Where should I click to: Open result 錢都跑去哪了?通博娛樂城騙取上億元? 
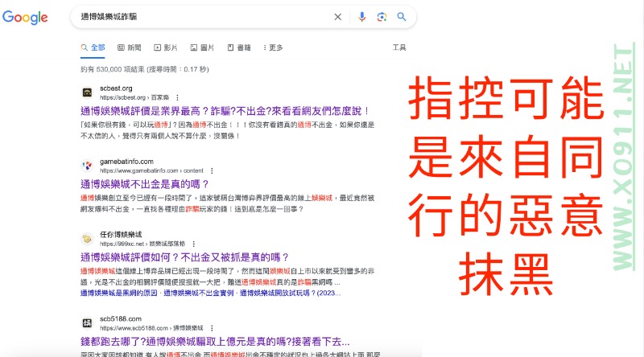pyautogui.click(x=215, y=342)
